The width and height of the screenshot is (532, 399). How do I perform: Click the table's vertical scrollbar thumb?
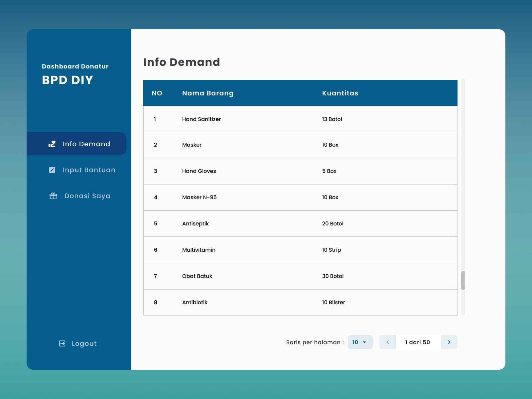463,280
